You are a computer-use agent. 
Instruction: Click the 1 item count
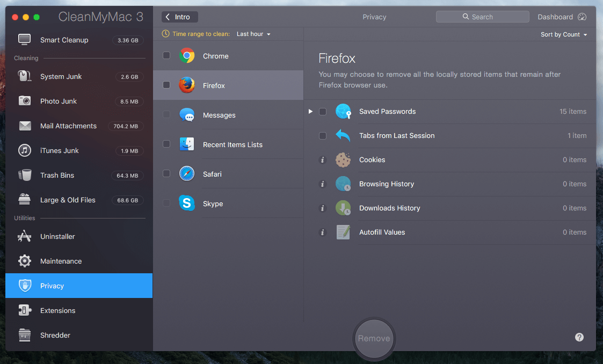tap(577, 136)
